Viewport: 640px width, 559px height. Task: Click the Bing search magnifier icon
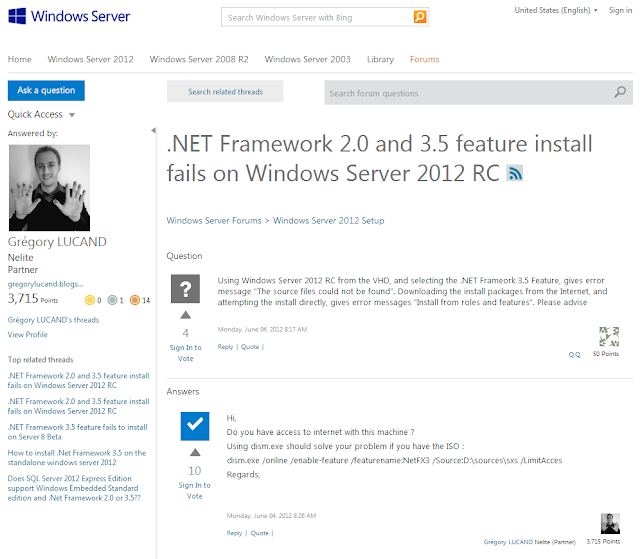pyautogui.click(x=420, y=17)
